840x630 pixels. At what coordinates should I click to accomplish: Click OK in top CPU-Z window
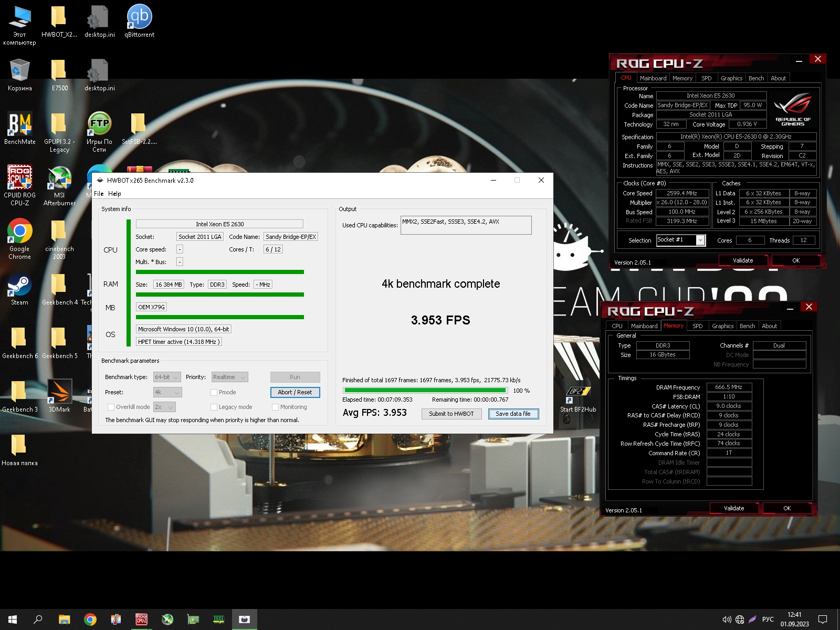pyautogui.click(x=796, y=260)
